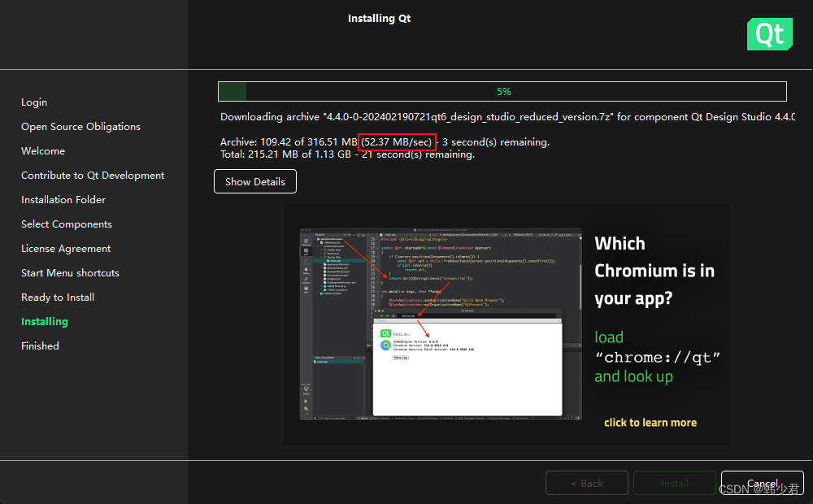Click the disabled Install button

pyautogui.click(x=675, y=483)
